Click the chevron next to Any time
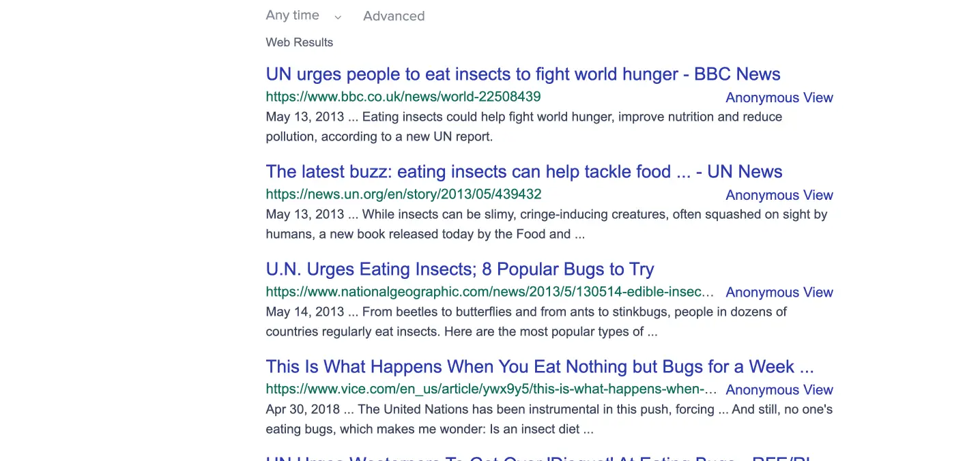 point(338,17)
